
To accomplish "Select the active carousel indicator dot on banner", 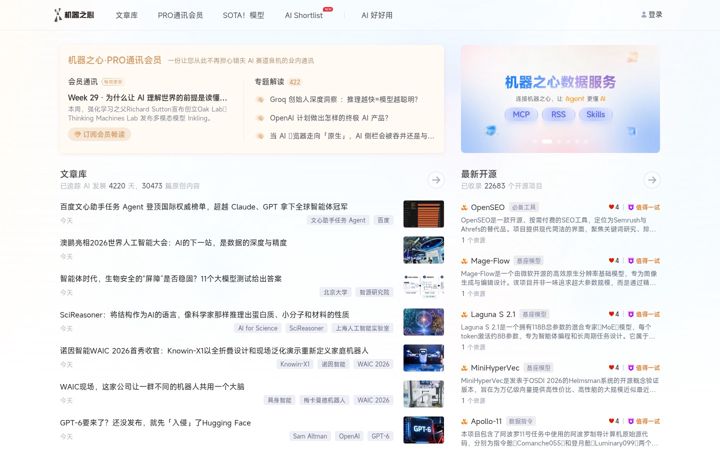I will pos(546,141).
